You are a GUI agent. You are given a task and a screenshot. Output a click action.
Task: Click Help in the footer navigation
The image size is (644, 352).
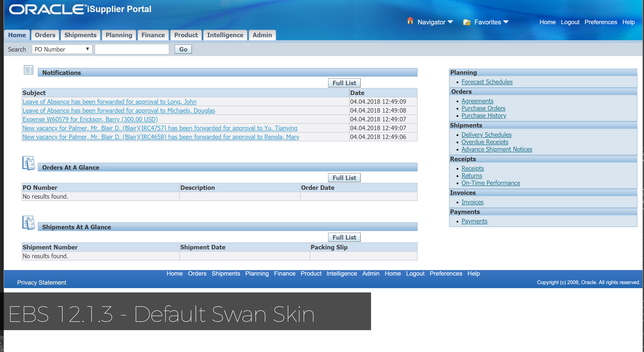[473, 274]
